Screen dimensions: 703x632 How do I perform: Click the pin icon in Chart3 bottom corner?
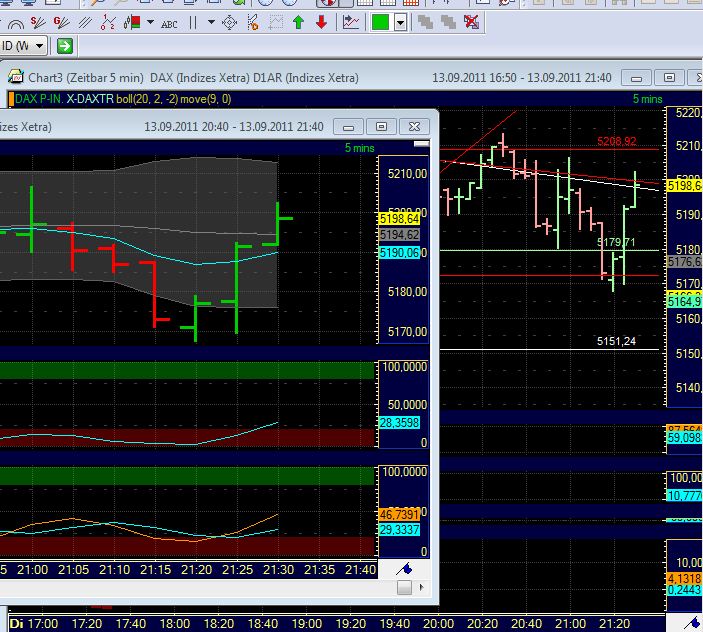694,623
